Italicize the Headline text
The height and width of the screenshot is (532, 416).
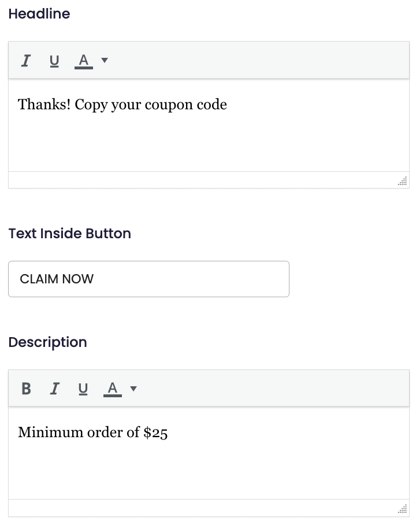[25, 60]
